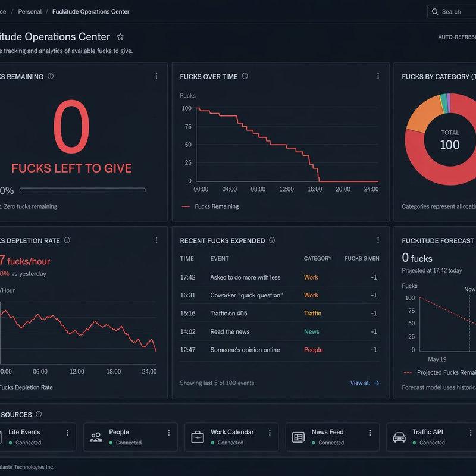Select row "Traffic on 405"
Screen dimensions: 476x476
click(x=280, y=314)
